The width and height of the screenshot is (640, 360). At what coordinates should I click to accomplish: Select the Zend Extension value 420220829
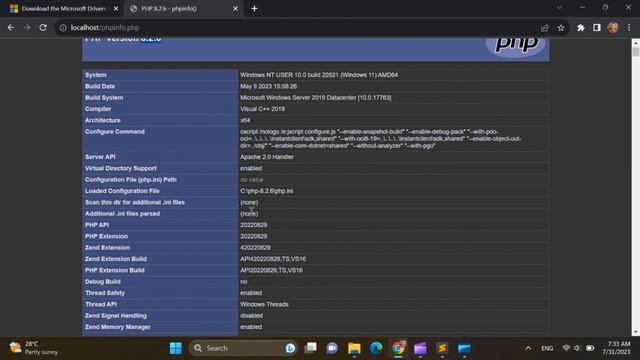(x=255, y=248)
